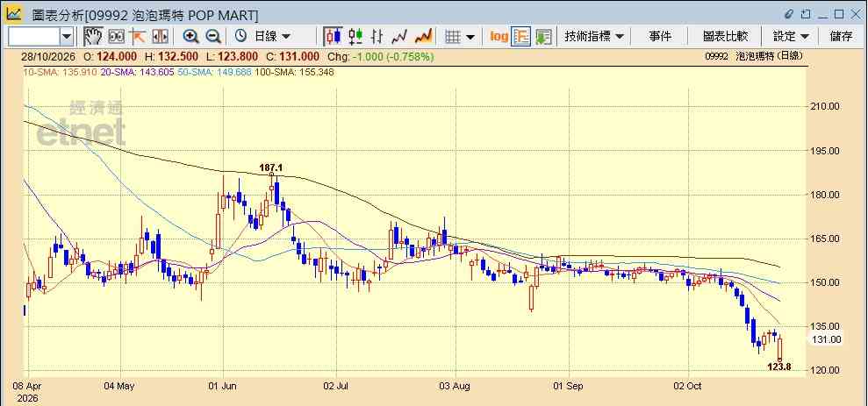
Task: Click the 210.00 axis label
Action: click(x=825, y=106)
